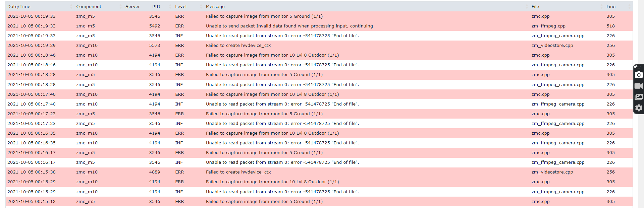Select the 2021-10-05 00:15:12 log row

[319, 202]
